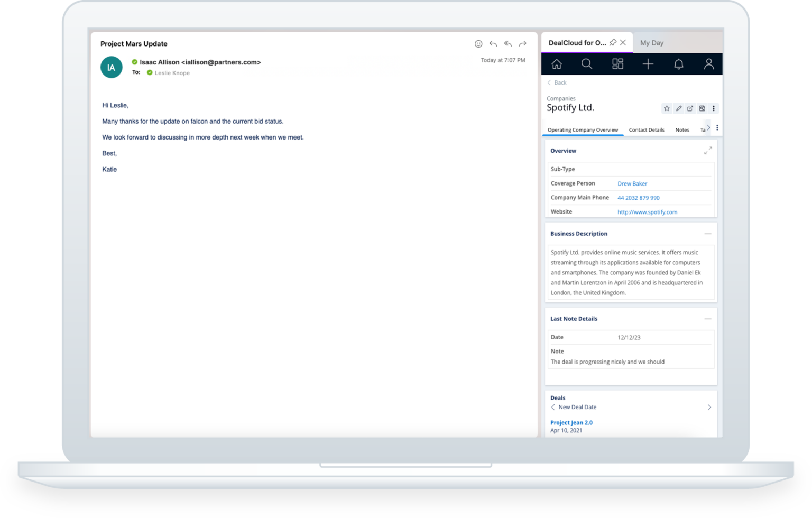Viewport: 812px width, 518px height.
Task: Open Drew Baker's coverage person link
Action: click(632, 183)
